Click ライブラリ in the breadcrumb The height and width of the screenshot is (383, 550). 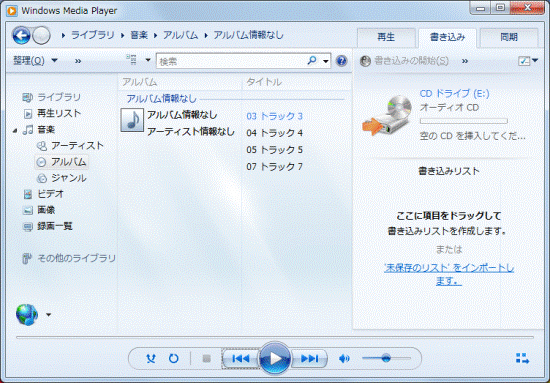(x=93, y=35)
